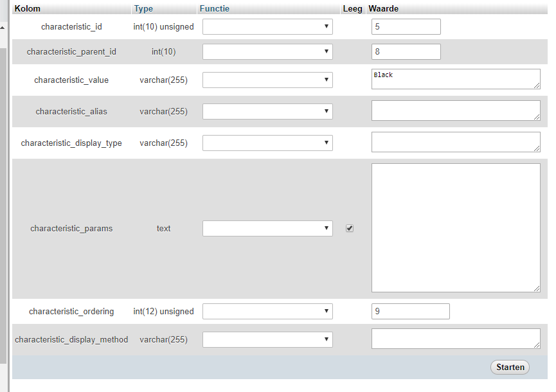Click the large characteristic_params text area
Screen dimensions: 556x392
[x=456, y=228]
